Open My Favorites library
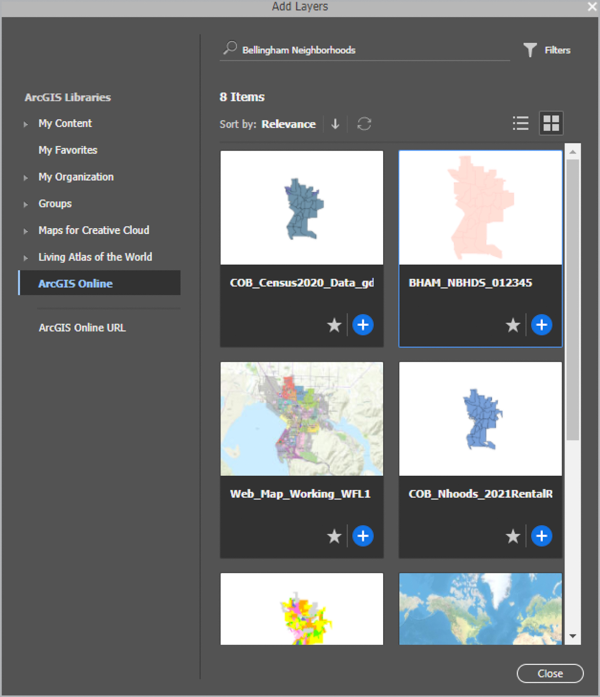Screen dimensions: 600x697 pos(67,150)
